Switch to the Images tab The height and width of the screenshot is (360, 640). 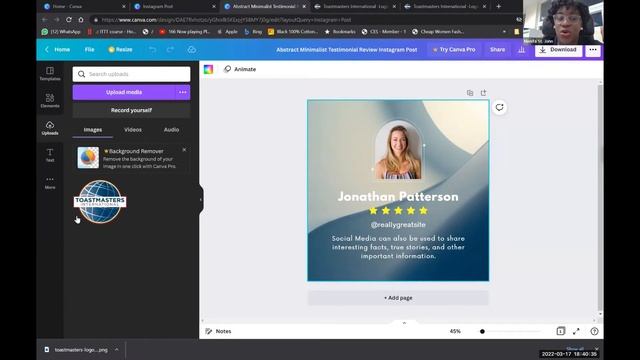click(x=93, y=130)
